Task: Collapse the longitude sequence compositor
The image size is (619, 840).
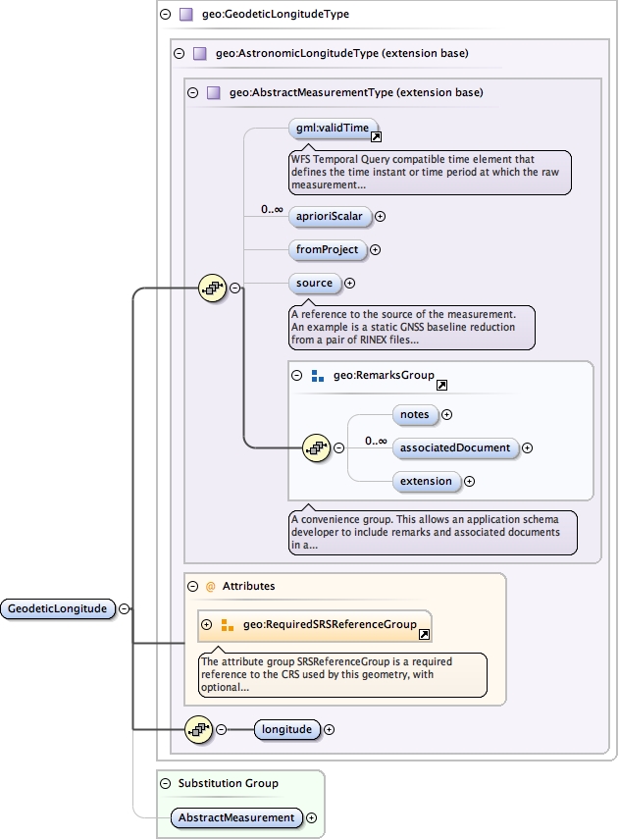Action: pos(221,730)
